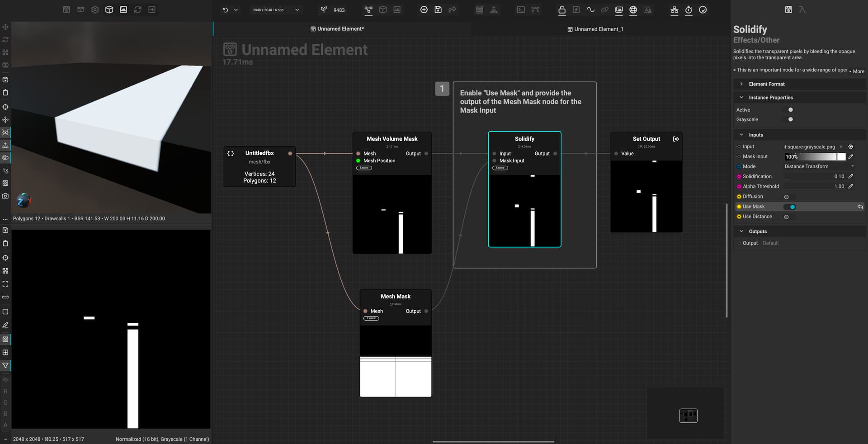Click the pencil icon next to Solidification

[850, 176]
